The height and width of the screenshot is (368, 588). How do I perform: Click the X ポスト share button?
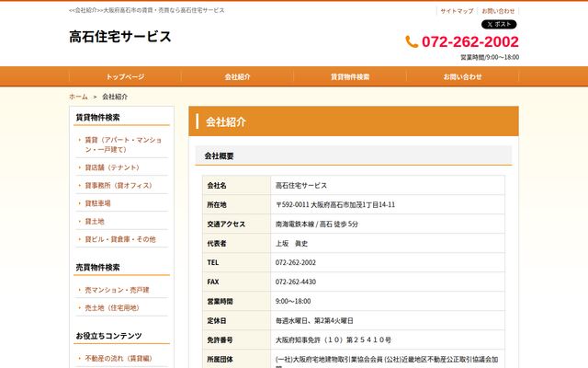pos(499,25)
